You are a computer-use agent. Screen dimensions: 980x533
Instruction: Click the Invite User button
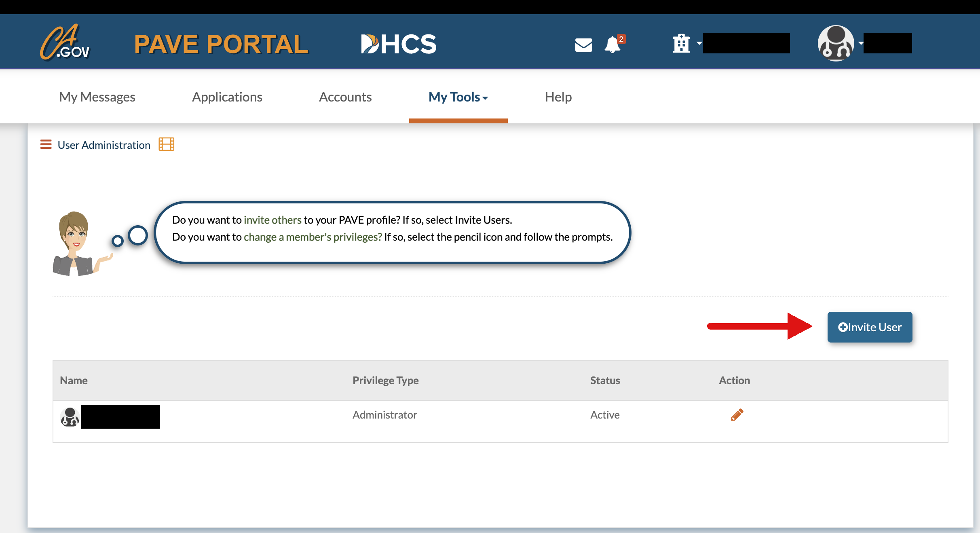(x=870, y=327)
